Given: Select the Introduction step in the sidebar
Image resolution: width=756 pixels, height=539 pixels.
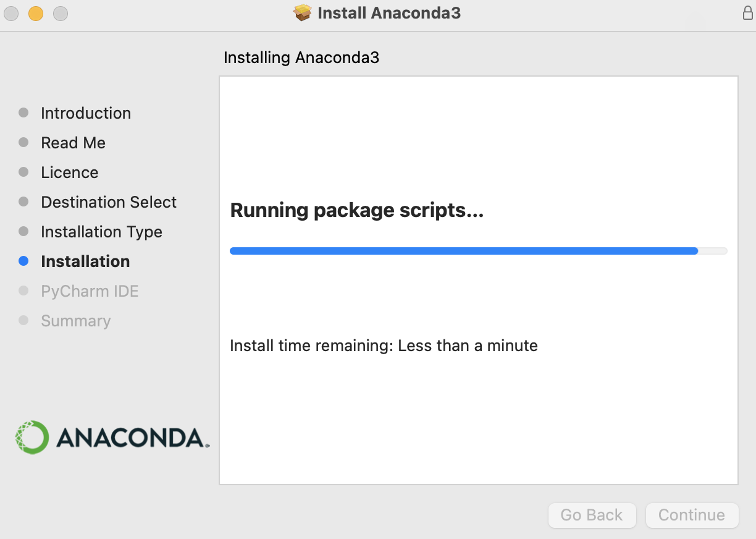Looking at the screenshot, I should coord(86,113).
